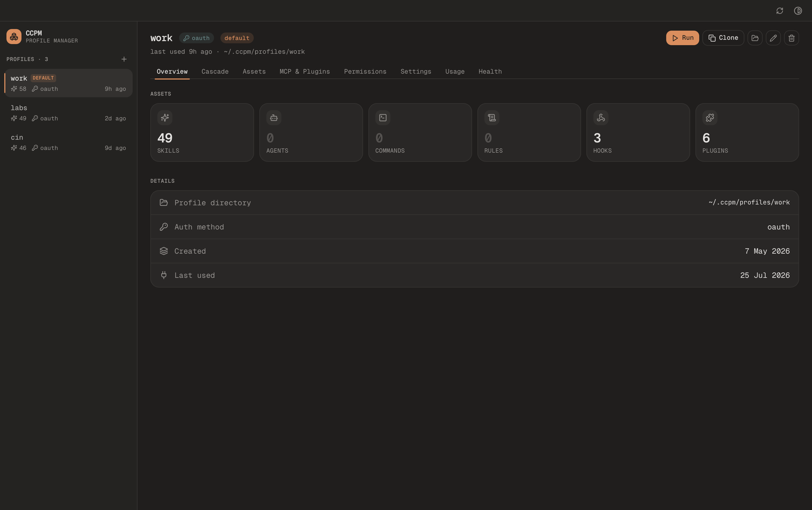The width and height of the screenshot is (812, 510).
Task: Click the pencil edit profile icon
Action: point(773,38)
